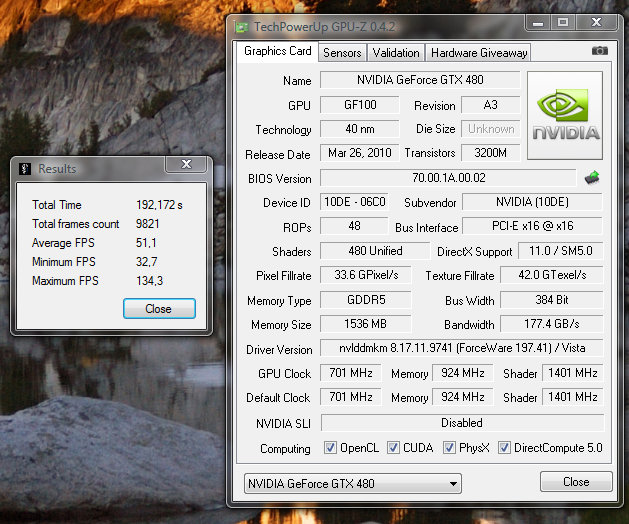Click Device ID field 10DE - 06C0
The width and height of the screenshot is (629, 524).
[x=354, y=202]
